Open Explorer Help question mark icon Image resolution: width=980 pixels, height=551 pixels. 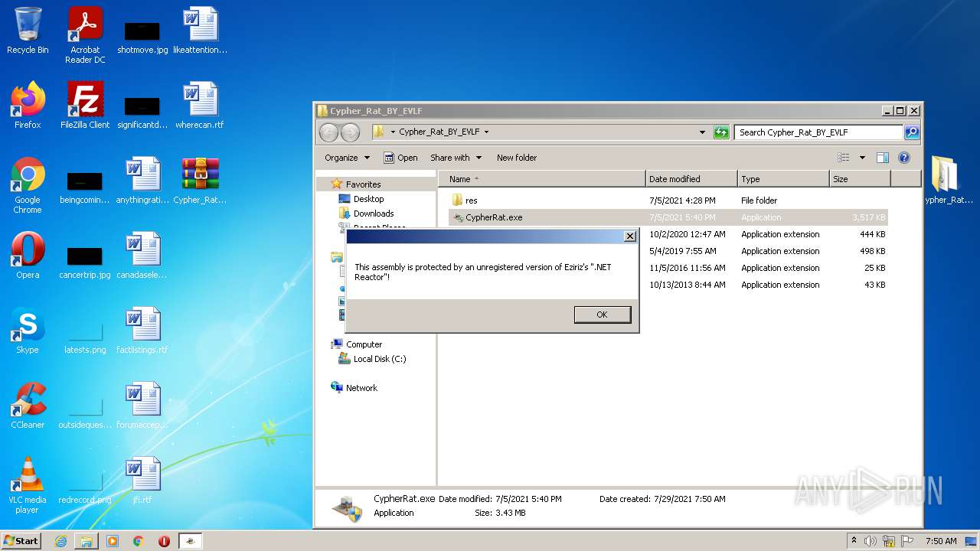tap(904, 158)
